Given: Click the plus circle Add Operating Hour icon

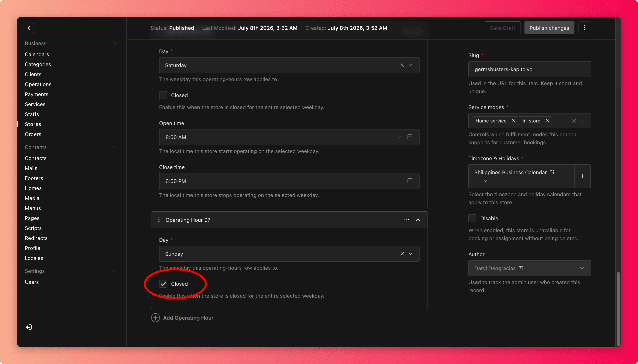Looking at the screenshot, I should click(155, 317).
